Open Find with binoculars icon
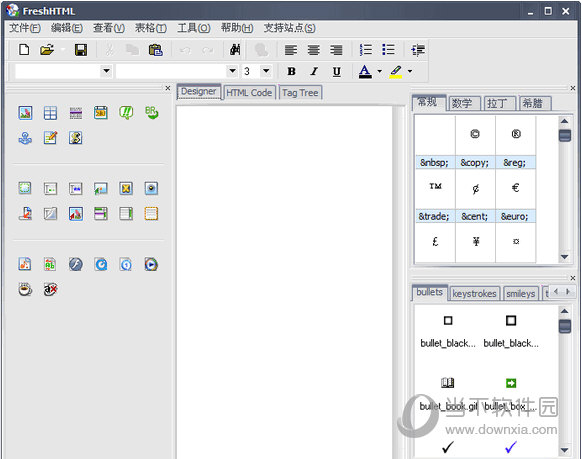This screenshot has height=459, width=582. [235, 50]
